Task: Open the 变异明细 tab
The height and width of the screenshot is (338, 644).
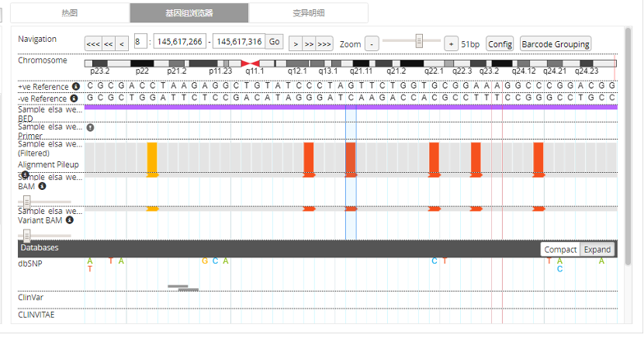Action: pyautogui.click(x=309, y=13)
